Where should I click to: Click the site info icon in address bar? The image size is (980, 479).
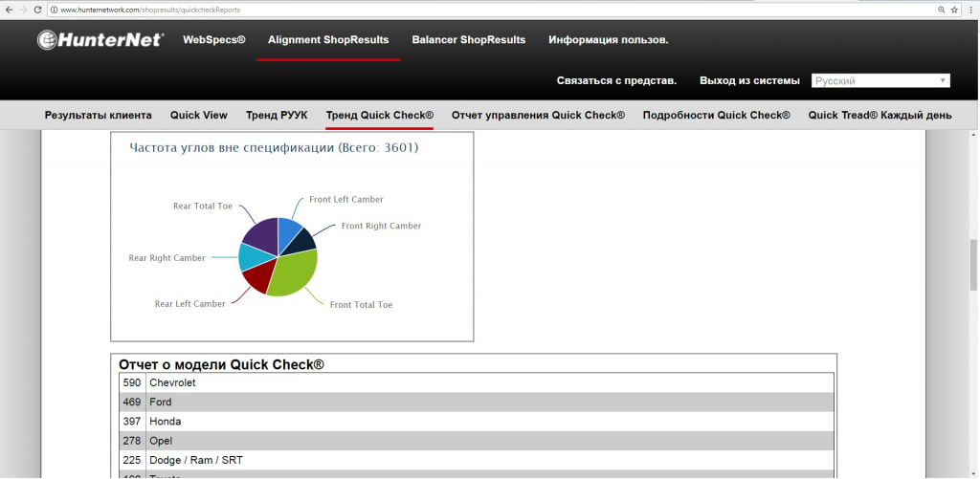click(x=55, y=10)
